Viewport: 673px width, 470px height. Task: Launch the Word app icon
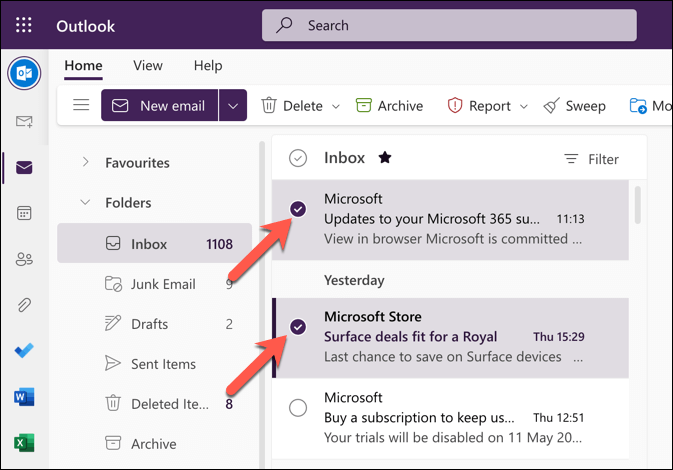point(23,397)
